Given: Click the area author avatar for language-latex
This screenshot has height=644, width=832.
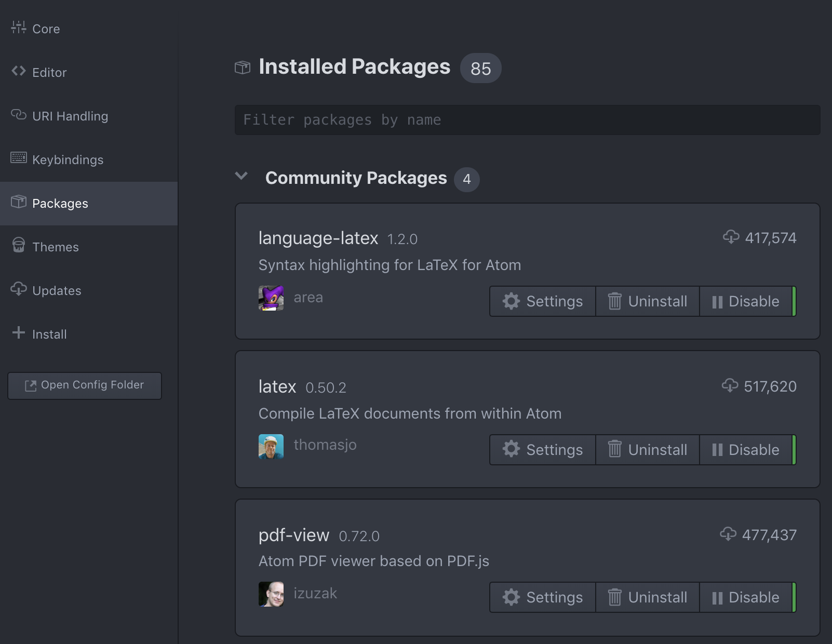Looking at the screenshot, I should 271,298.
